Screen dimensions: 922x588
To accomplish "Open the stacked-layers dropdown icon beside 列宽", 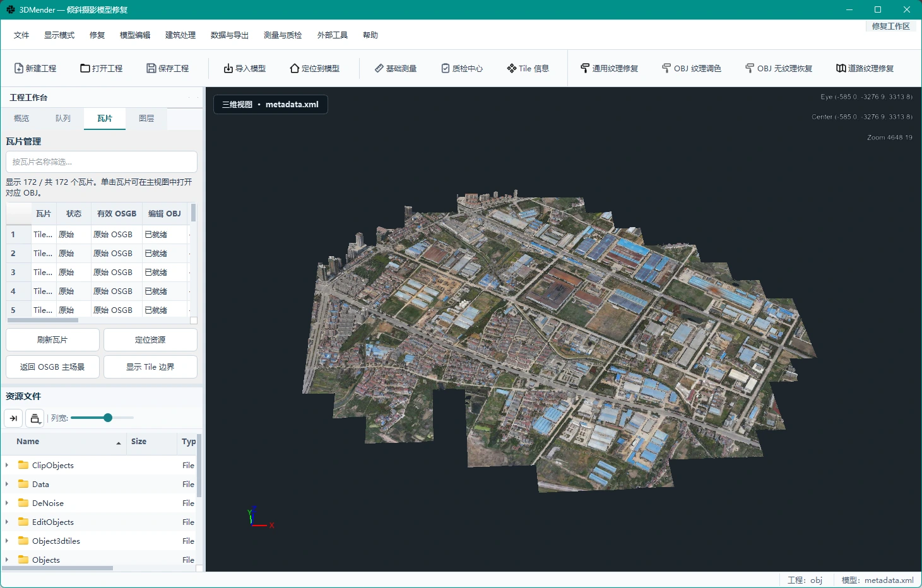I will (x=35, y=418).
